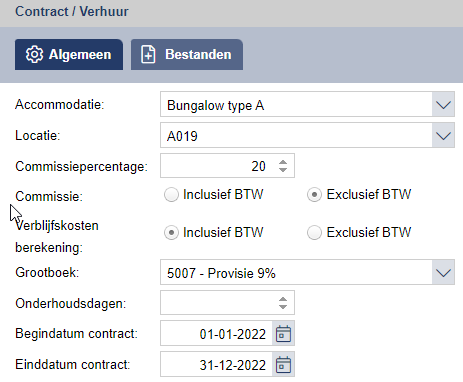This screenshot has height=382, width=463.
Task: Select Inclusief BTW for Commissie
Action: (x=171, y=195)
